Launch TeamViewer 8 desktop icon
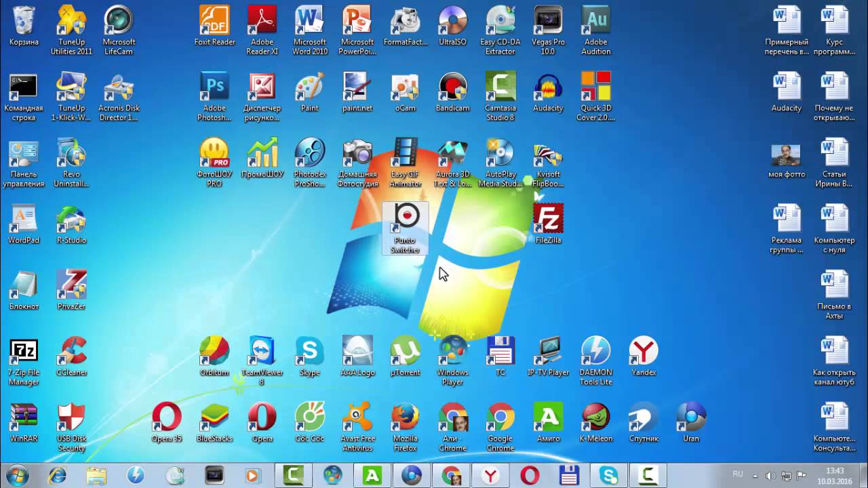 pos(262,361)
